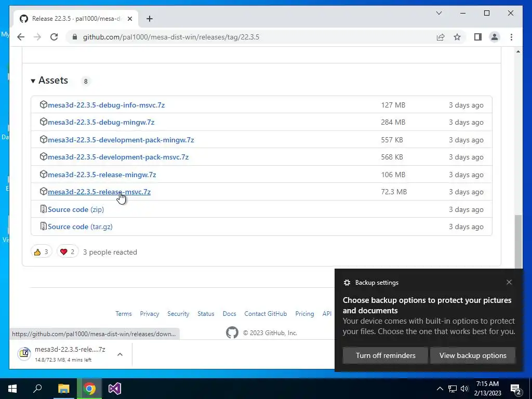
Task: Click Turn off reminders button
Action: pyautogui.click(x=385, y=355)
